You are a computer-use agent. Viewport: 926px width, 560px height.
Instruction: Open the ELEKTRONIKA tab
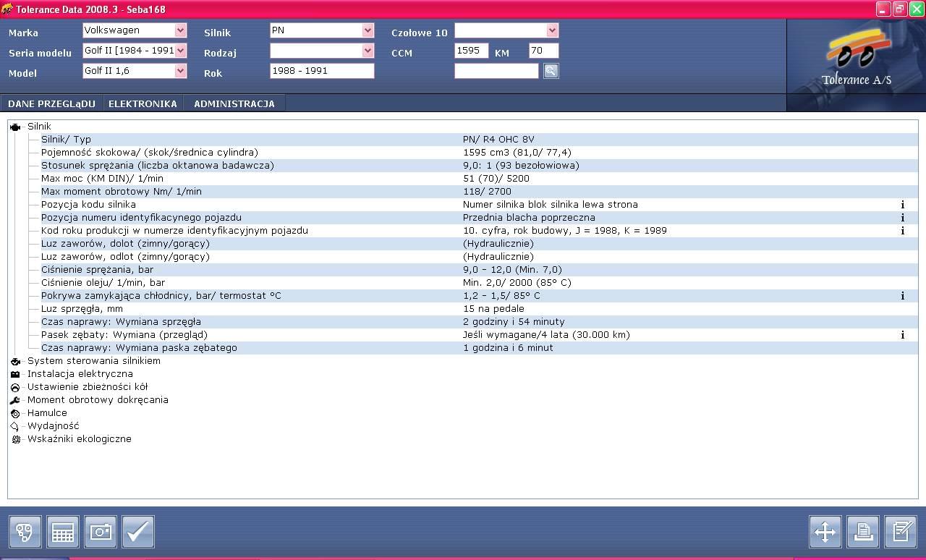pos(143,103)
